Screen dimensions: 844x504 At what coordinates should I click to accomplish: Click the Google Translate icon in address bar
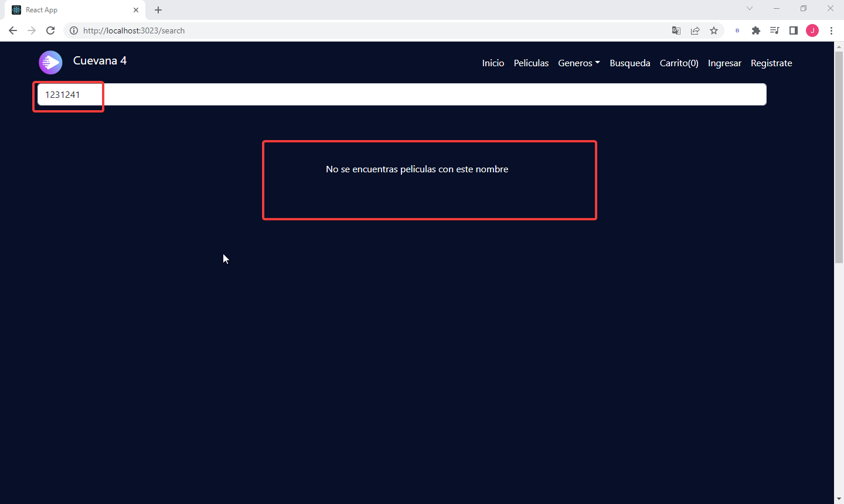tap(676, 30)
